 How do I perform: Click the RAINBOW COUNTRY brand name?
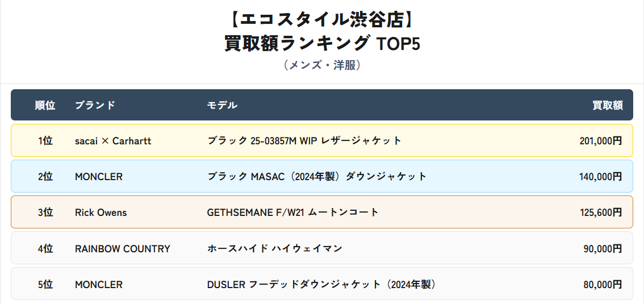coord(123,248)
